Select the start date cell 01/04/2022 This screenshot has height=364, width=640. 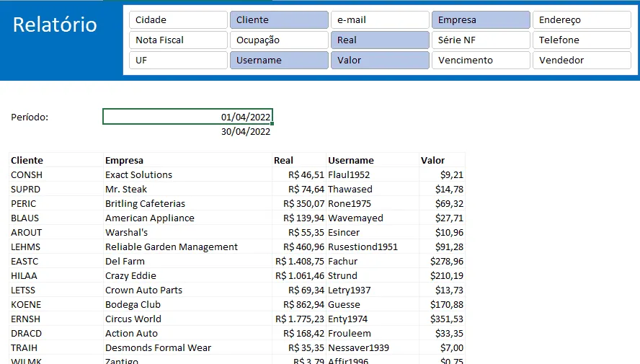pyautogui.click(x=188, y=117)
